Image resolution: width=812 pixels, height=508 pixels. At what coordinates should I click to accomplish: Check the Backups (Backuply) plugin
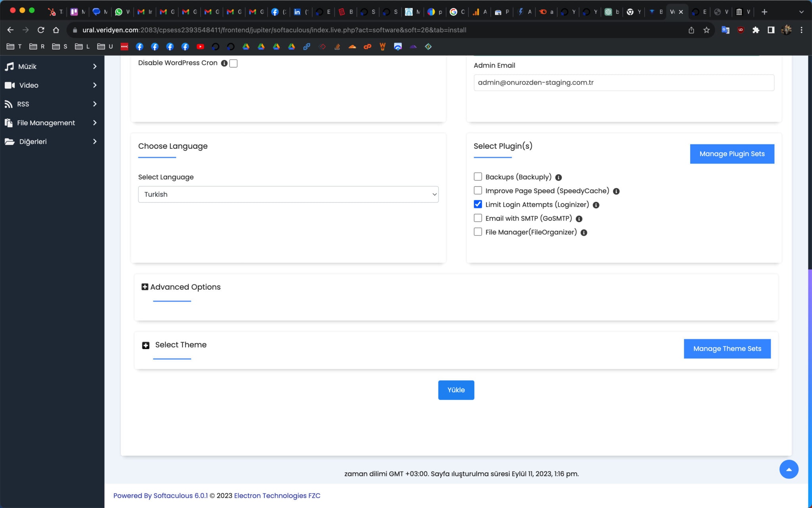[478, 177]
